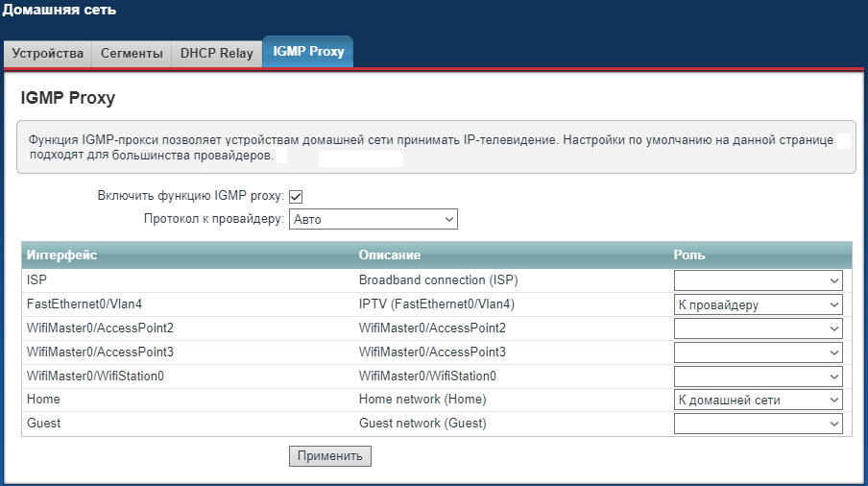
Task: Toggle the IGMP proxy enable checkbox
Action: [x=296, y=197]
